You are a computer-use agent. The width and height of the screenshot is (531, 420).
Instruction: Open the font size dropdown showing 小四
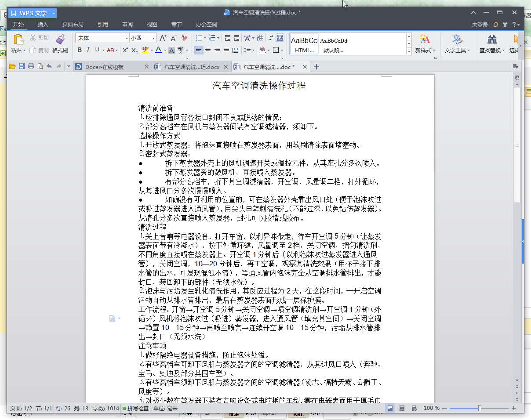(153, 38)
